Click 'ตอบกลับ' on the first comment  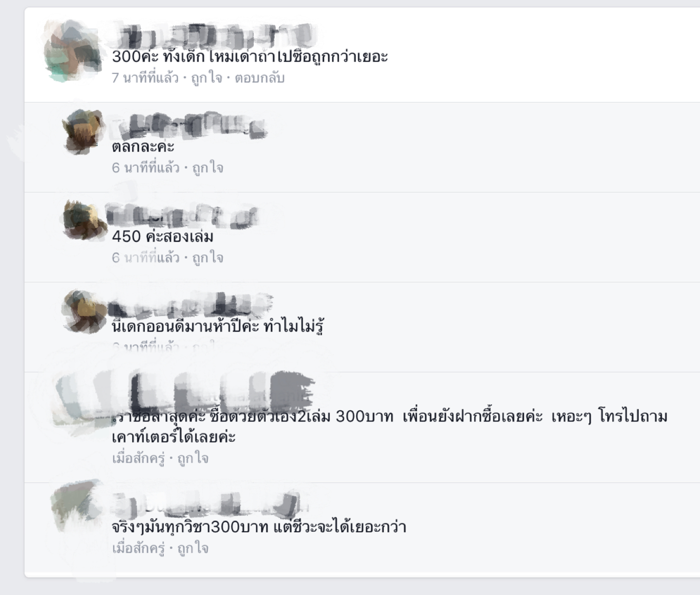260,78
